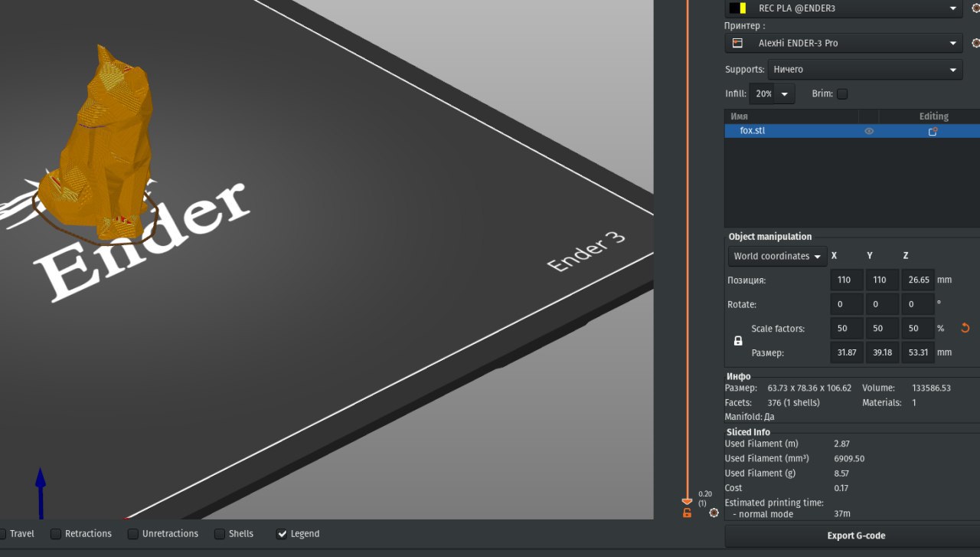Click the Rotate Y field
The image size is (980, 557).
coord(882,304)
